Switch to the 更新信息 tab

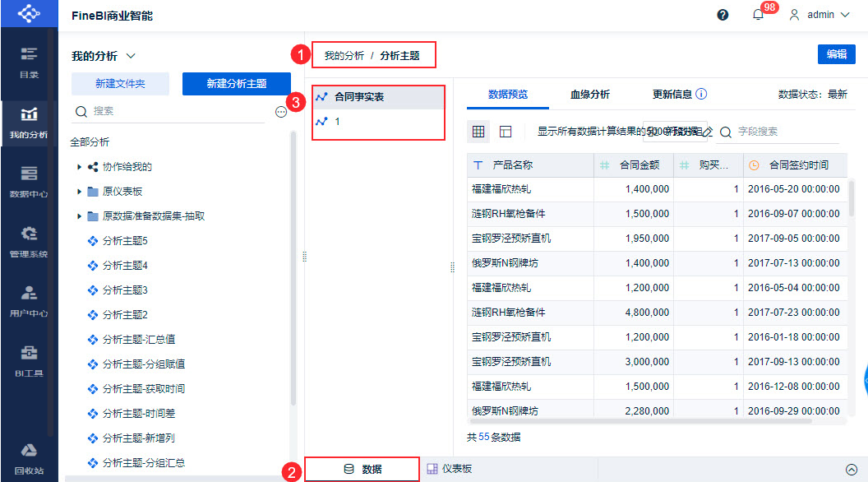(672, 95)
